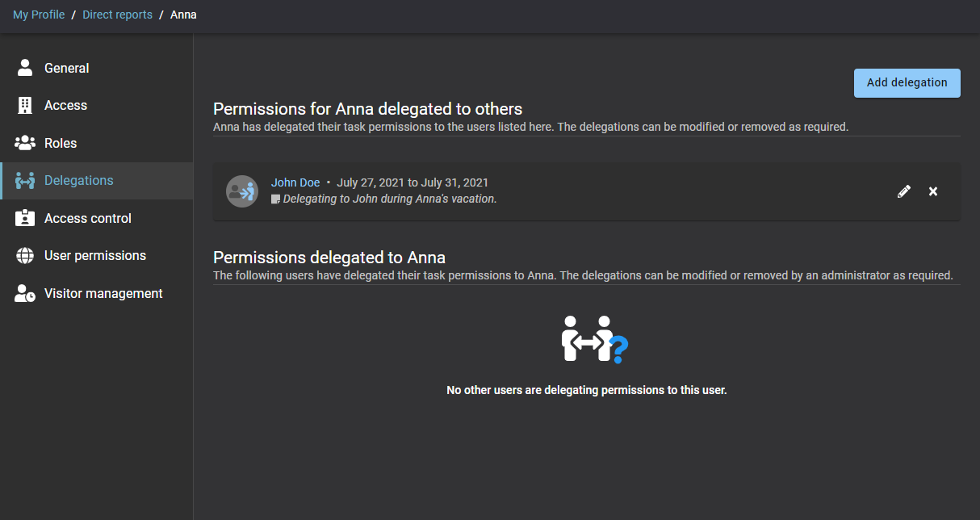The width and height of the screenshot is (980, 520).
Task: Edit John Doe delegation with pencil icon
Action: pyautogui.click(x=904, y=191)
